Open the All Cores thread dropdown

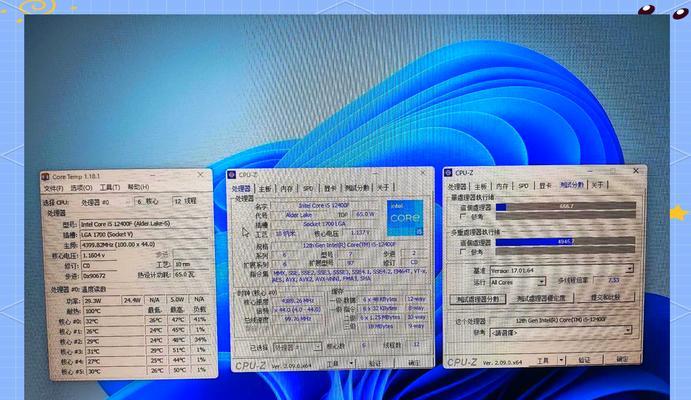coord(518,282)
